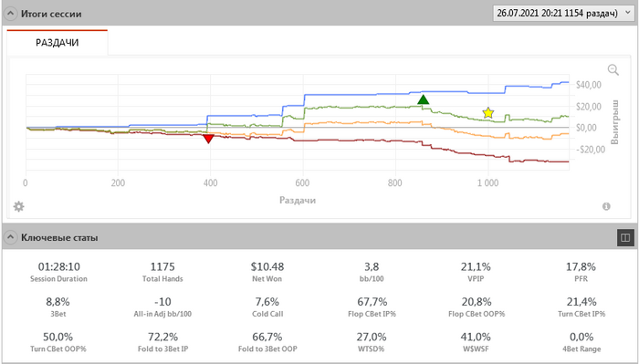Click the dark red line at graph end
Viewport: 639px width, 364px height.
(x=566, y=161)
